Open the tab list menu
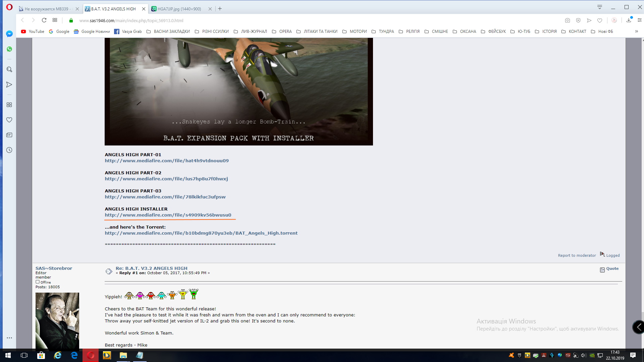 (600, 7)
